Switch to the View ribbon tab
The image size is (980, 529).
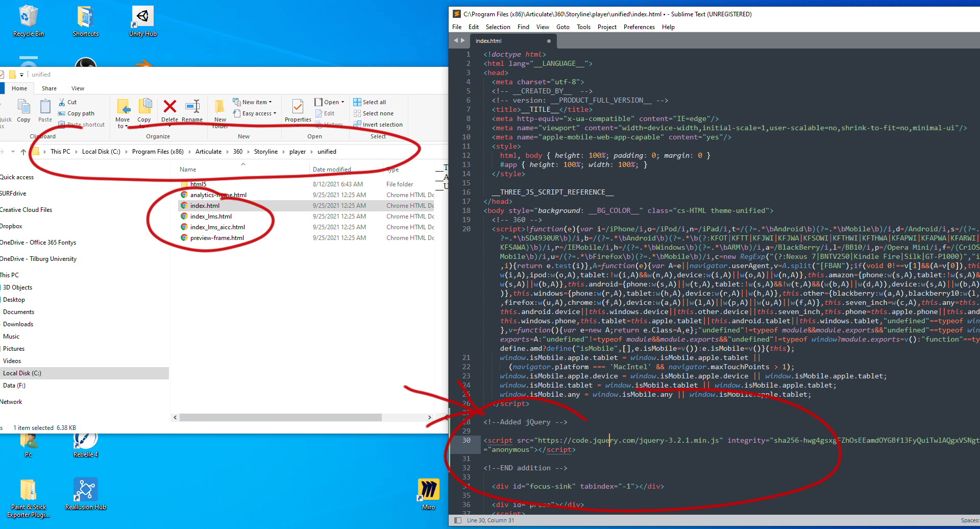78,88
